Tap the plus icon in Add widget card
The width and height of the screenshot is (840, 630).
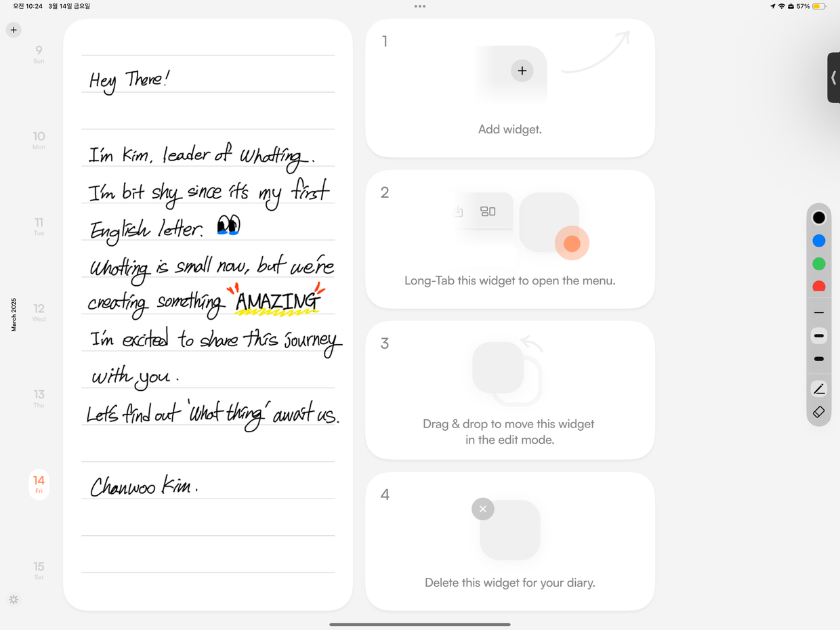tap(522, 70)
